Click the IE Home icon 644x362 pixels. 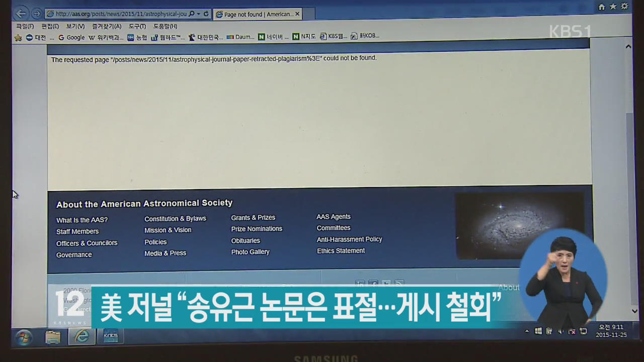602,7
